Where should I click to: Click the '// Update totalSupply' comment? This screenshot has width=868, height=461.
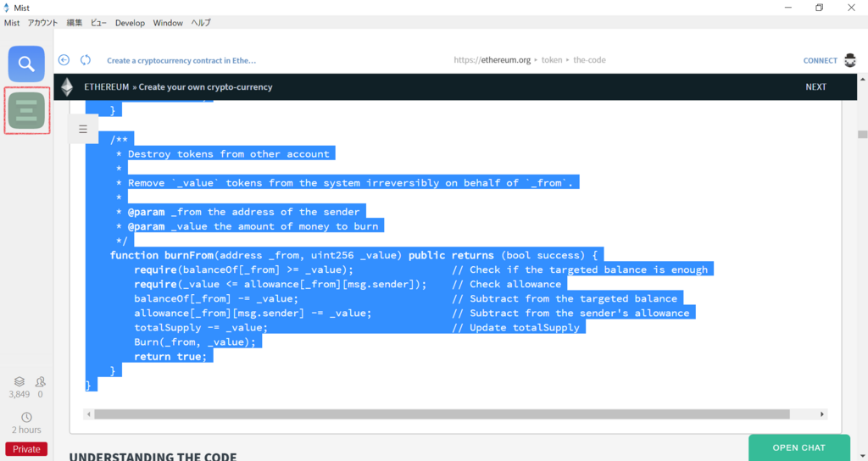(515, 328)
